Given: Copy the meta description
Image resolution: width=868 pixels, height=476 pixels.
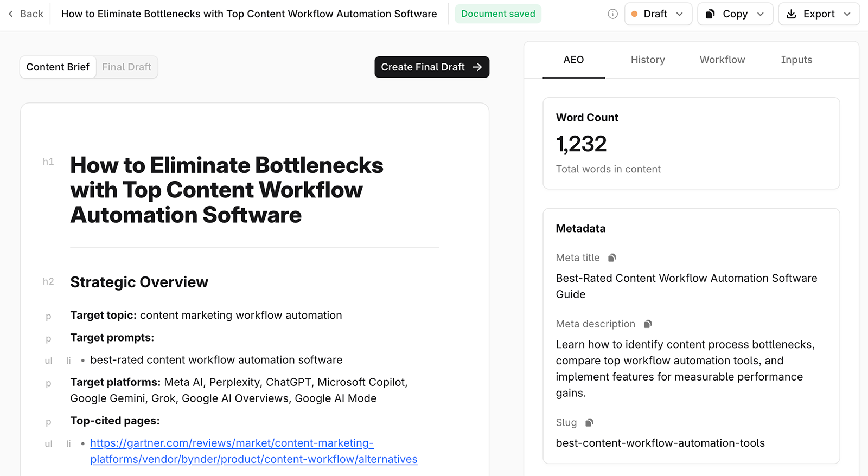Looking at the screenshot, I should coord(647,324).
